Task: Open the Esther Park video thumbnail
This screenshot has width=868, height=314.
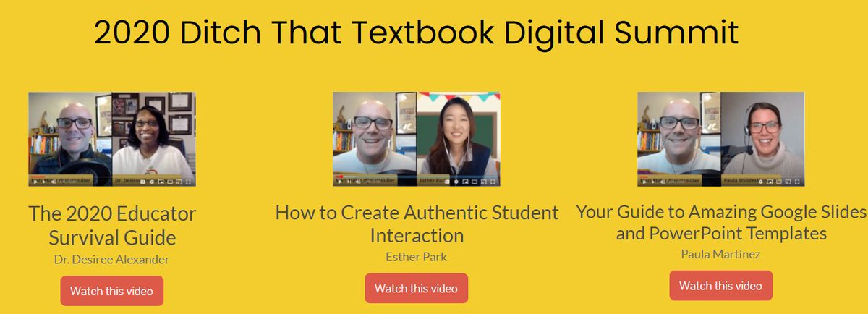Action: click(x=417, y=139)
